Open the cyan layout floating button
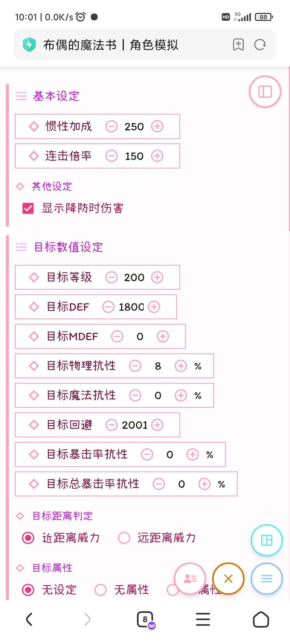290x644 pixels. 267,540
